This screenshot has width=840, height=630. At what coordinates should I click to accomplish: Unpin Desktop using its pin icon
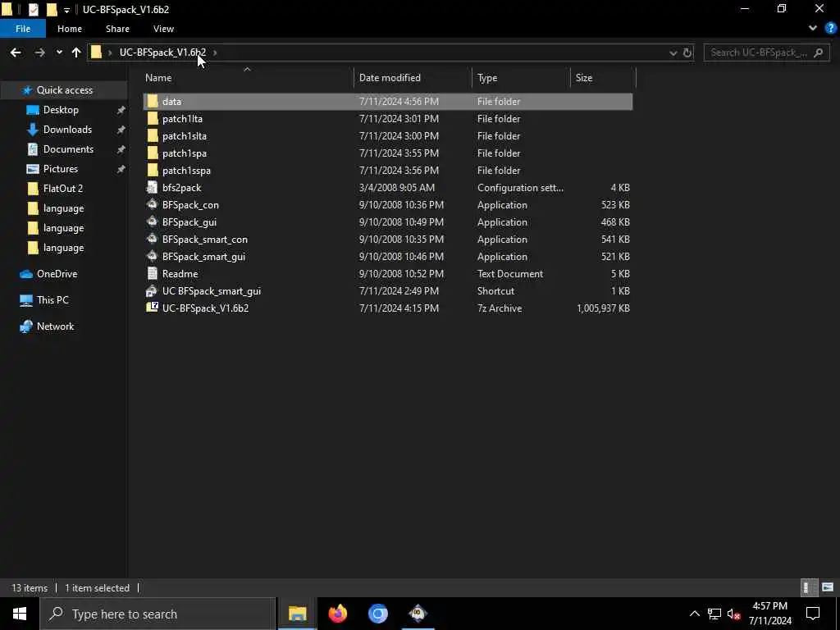point(121,110)
